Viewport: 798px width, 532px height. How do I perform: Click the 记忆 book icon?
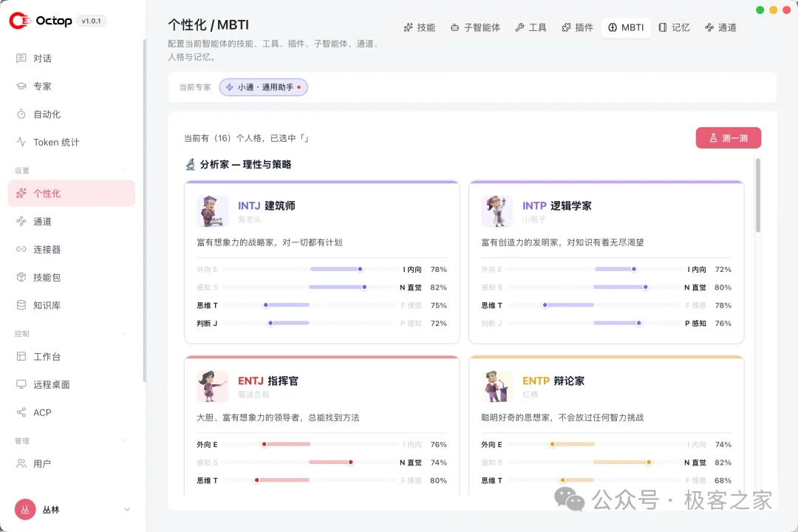click(663, 27)
